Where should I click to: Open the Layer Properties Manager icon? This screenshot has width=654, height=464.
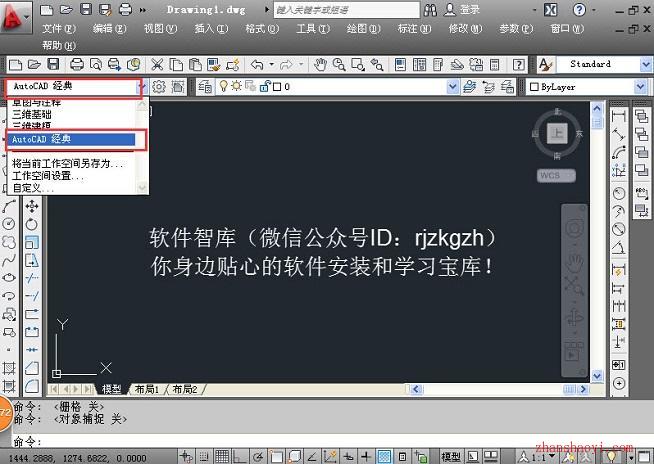pos(205,87)
